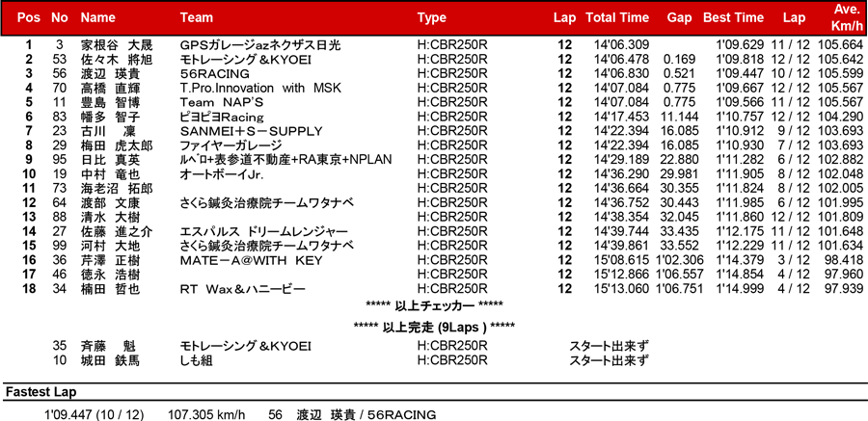The height and width of the screenshot is (421, 868).
Task: Select rider name 高橋 直輝
Action: click(x=110, y=88)
